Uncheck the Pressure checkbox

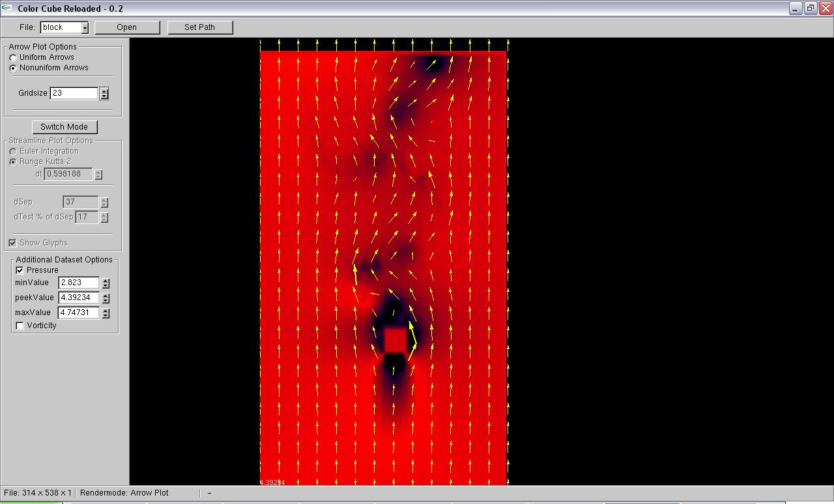20,270
